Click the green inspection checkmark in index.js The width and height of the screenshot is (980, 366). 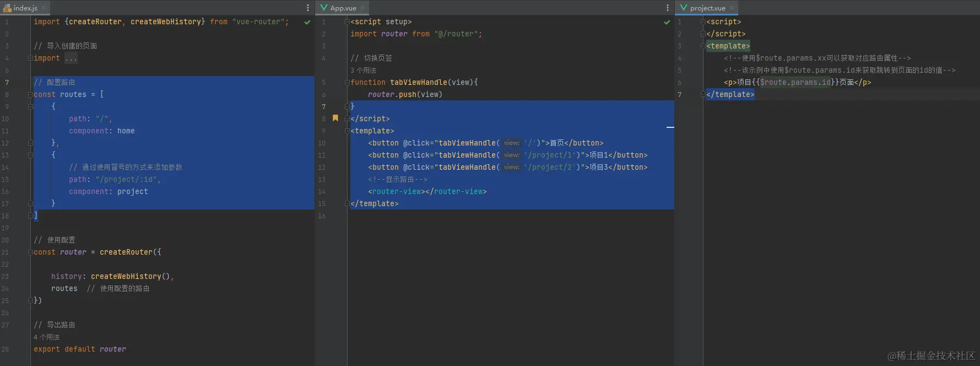tap(307, 22)
